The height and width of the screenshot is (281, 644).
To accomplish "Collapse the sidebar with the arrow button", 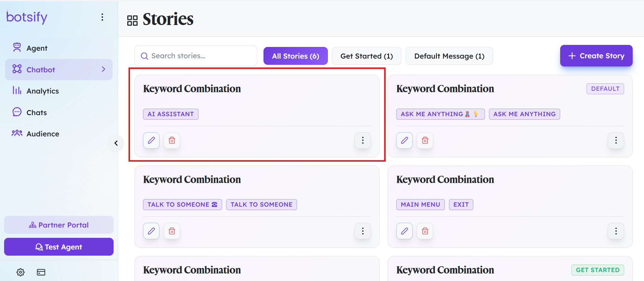I will (116, 143).
